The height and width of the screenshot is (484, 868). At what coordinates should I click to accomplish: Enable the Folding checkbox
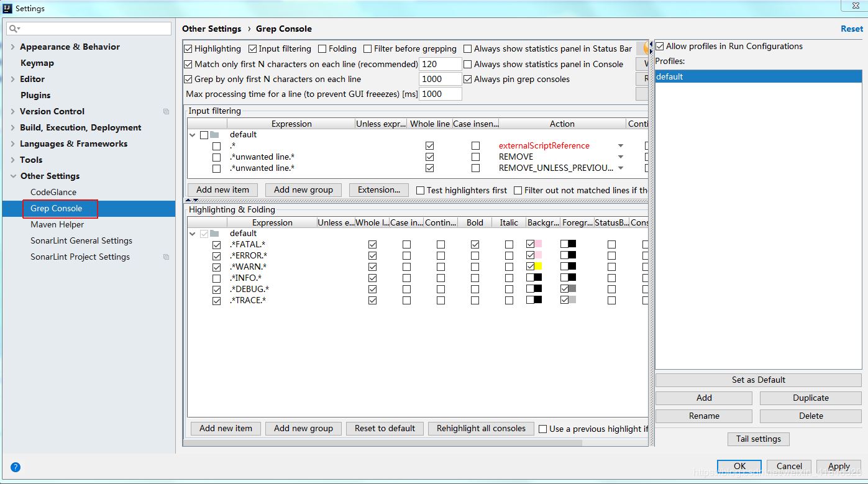322,48
